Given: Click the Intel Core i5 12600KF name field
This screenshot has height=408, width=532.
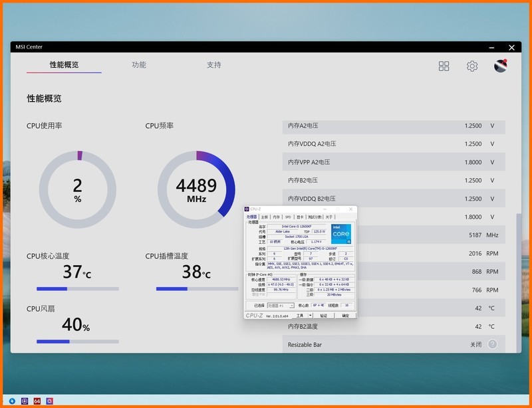Looking at the screenshot, I should point(297,227).
